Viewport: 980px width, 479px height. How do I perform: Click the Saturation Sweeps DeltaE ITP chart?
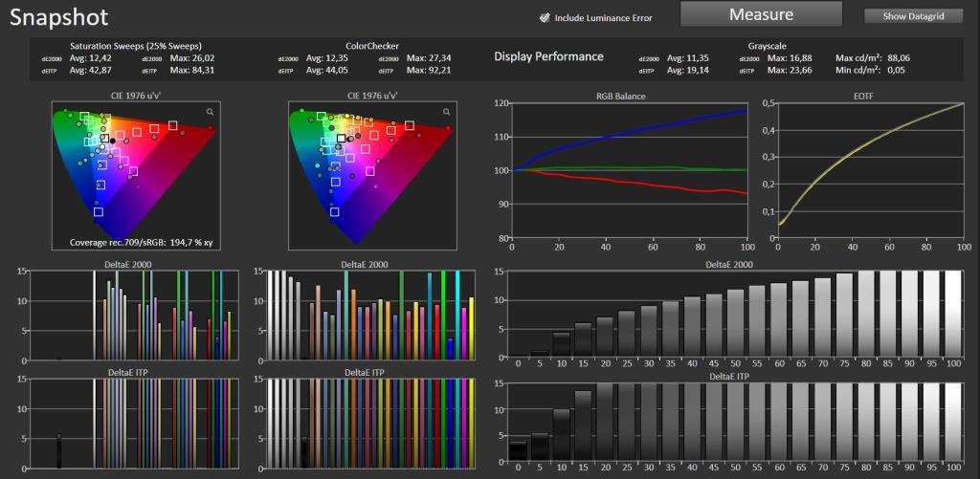pos(132,424)
